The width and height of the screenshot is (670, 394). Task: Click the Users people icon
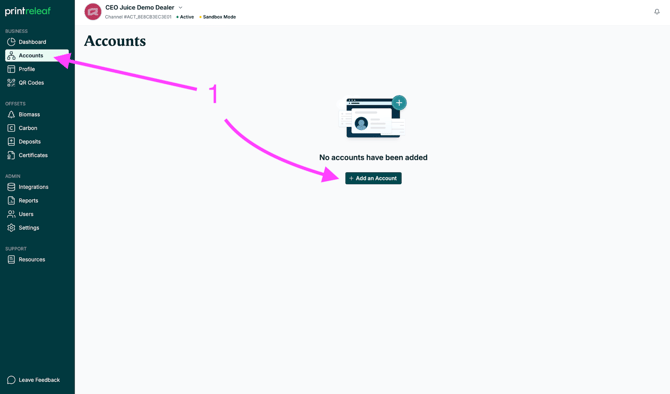click(x=11, y=214)
